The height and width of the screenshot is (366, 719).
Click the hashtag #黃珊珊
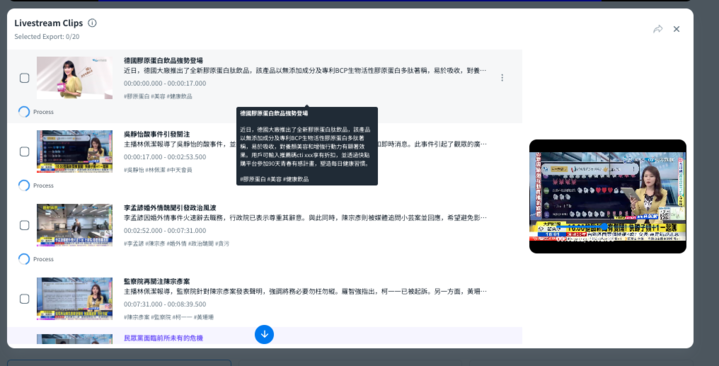point(204,317)
